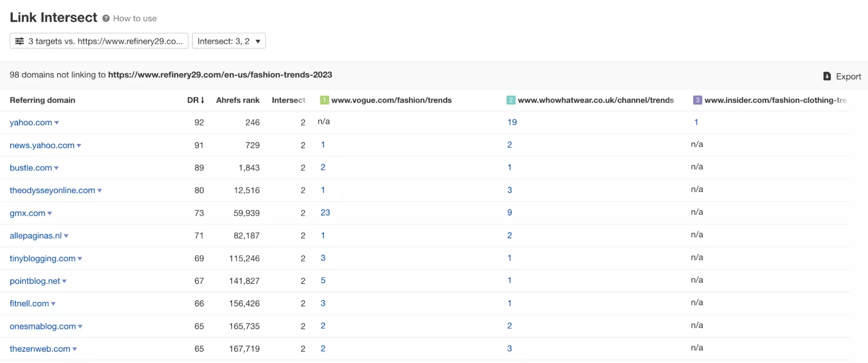Open the theodysseyonline.com domain link

coord(53,190)
